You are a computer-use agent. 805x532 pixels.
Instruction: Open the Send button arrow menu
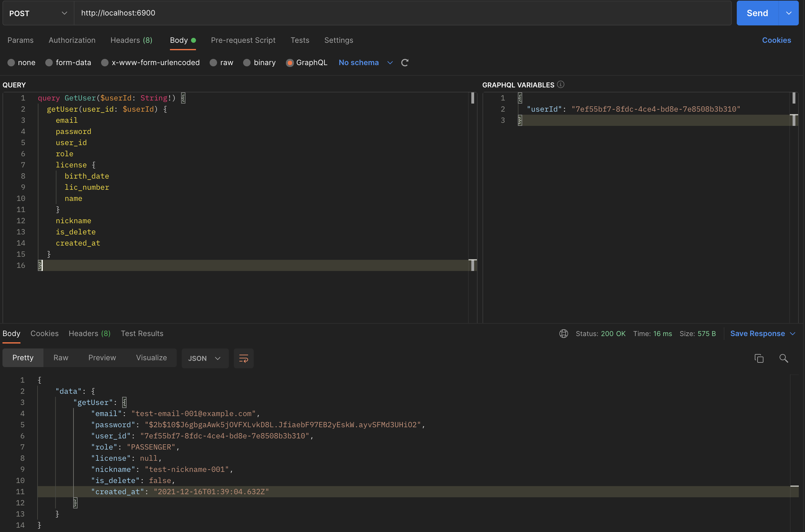point(789,13)
